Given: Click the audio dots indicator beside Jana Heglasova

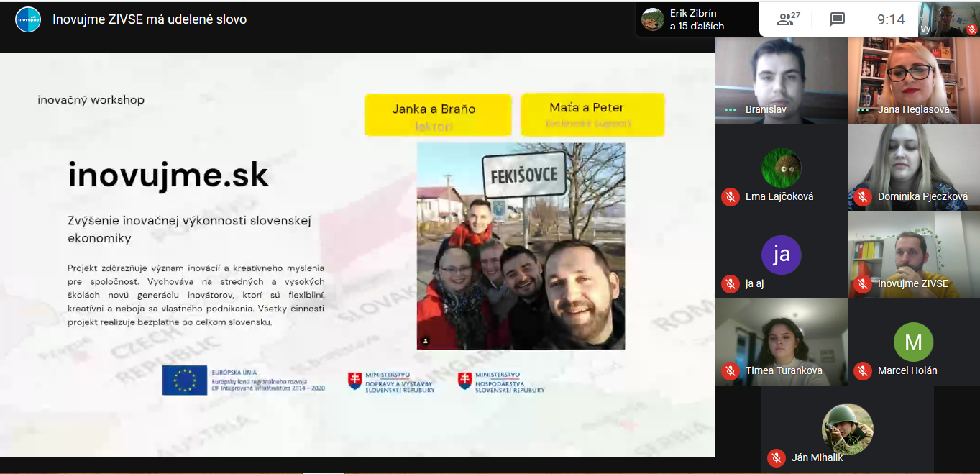Looking at the screenshot, I should point(863,110).
